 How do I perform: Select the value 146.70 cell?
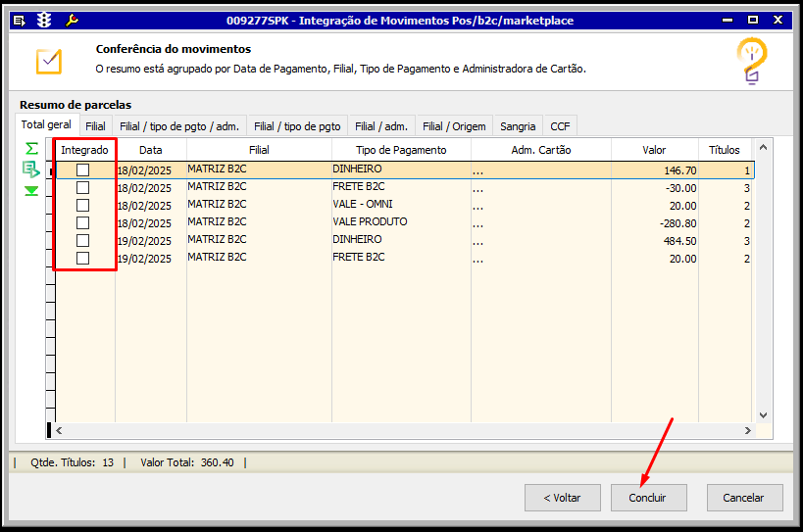pyautogui.click(x=655, y=170)
